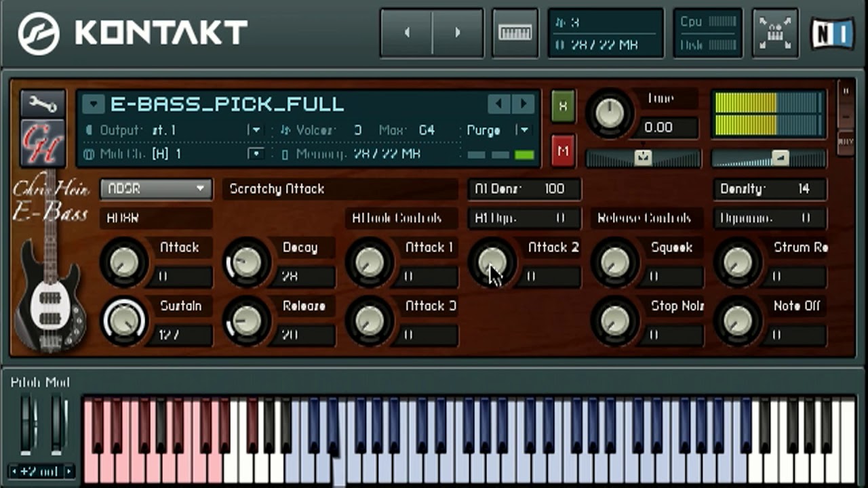Adjust the Tune knob
Image resolution: width=868 pixels, height=488 pixels.
609,113
